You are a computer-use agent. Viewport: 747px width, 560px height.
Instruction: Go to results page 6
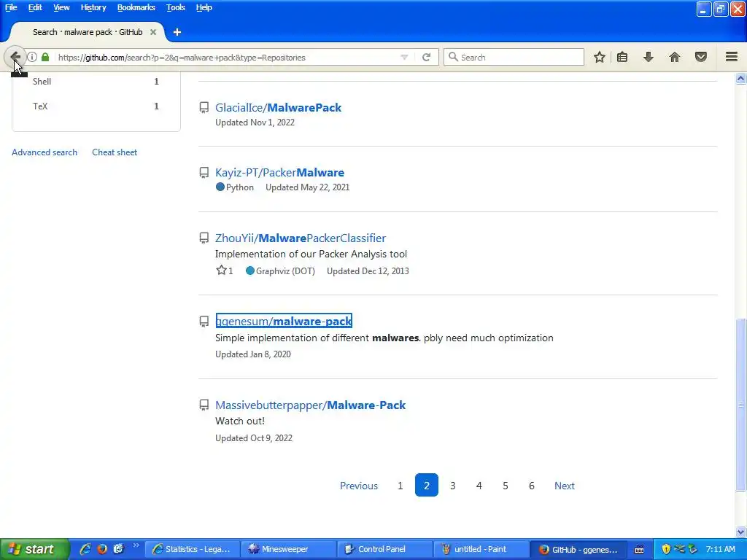[532, 486]
